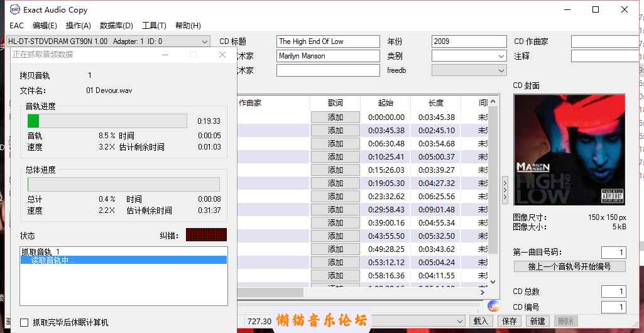Open the EAC menu

(16, 26)
